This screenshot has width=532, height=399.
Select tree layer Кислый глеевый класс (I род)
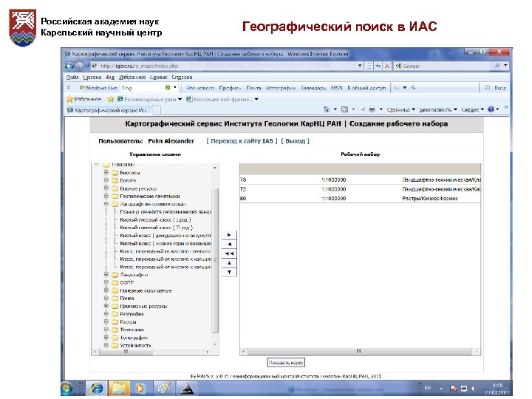(x=155, y=220)
